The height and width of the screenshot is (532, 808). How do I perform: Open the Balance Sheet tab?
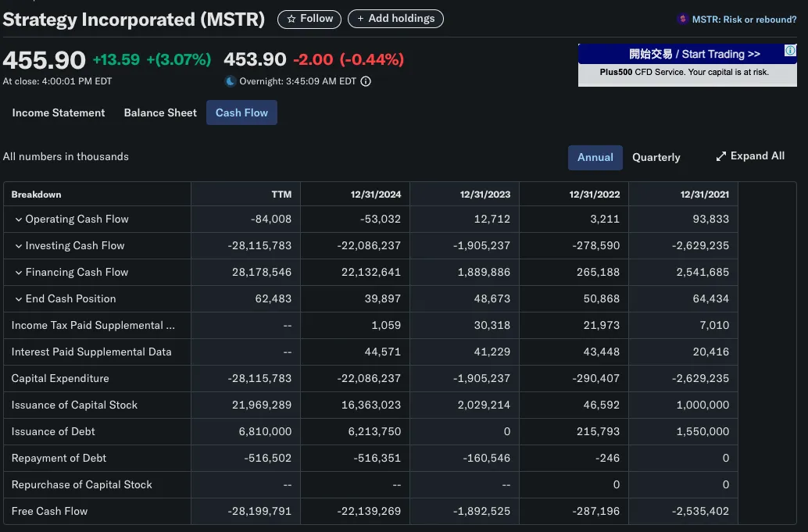(x=160, y=112)
